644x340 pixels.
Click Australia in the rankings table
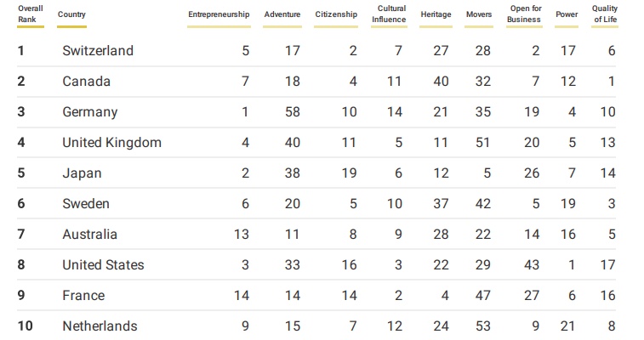point(89,235)
